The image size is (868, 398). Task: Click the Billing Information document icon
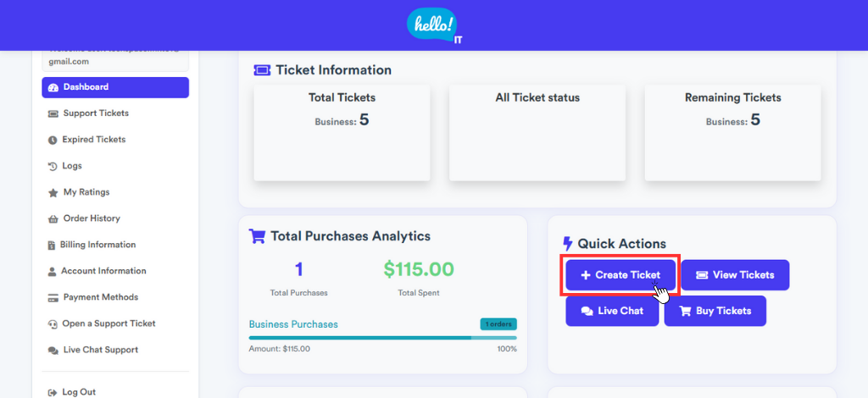(52, 245)
